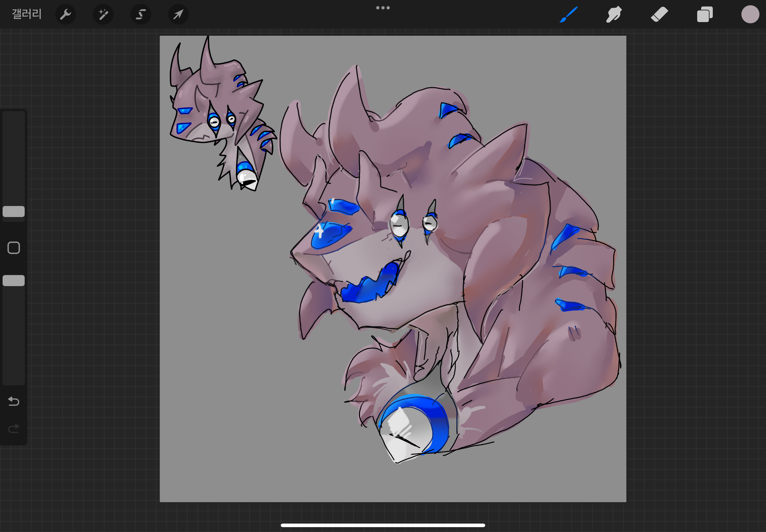Image resolution: width=766 pixels, height=532 pixels.
Task: Undo the last stroke with arrow
Action: [x=14, y=401]
